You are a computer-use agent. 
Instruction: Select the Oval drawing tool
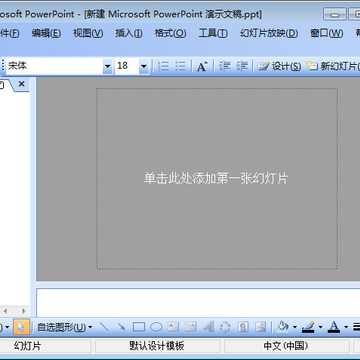pos(156,327)
